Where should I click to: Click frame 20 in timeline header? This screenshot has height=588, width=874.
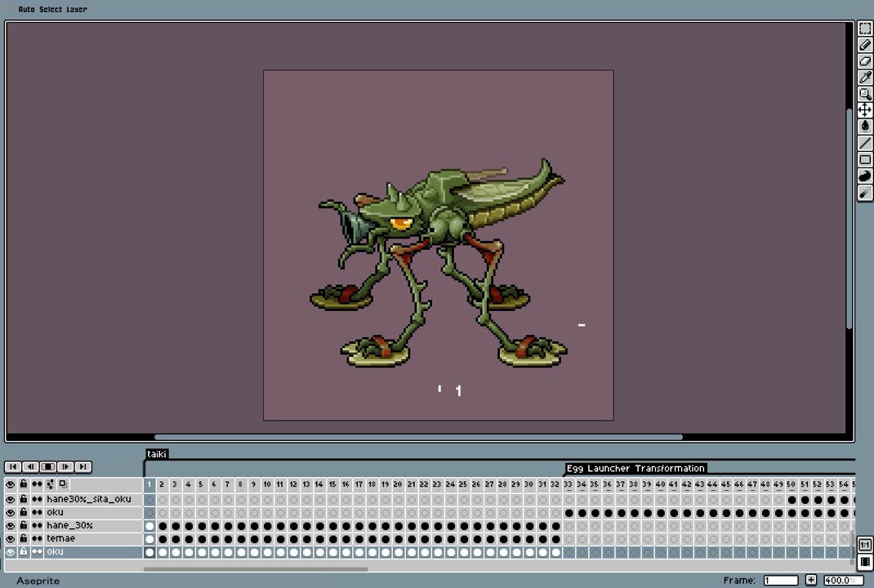tap(398, 484)
